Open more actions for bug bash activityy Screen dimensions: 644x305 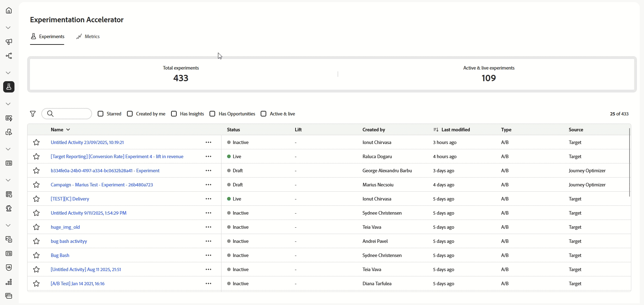click(x=208, y=241)
